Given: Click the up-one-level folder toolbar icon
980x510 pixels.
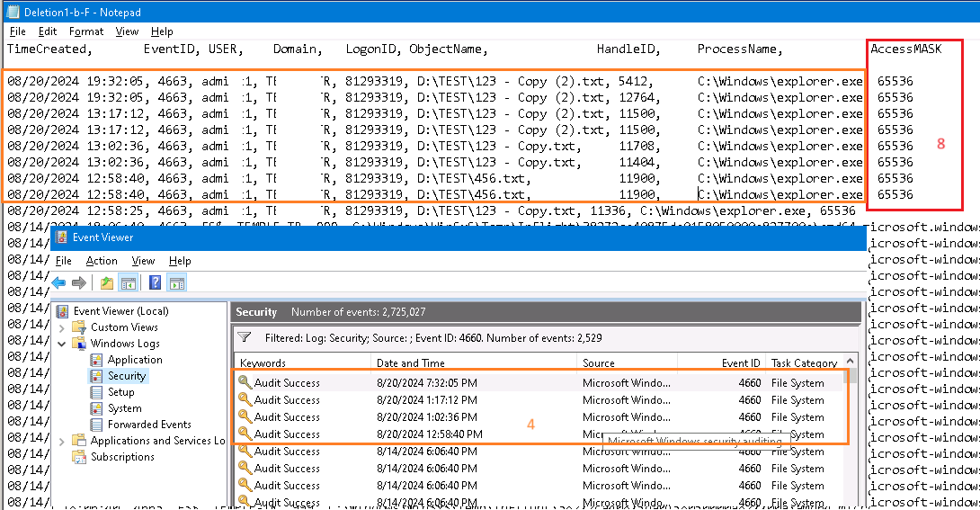Looking at the screenshot, I should 107,283.
